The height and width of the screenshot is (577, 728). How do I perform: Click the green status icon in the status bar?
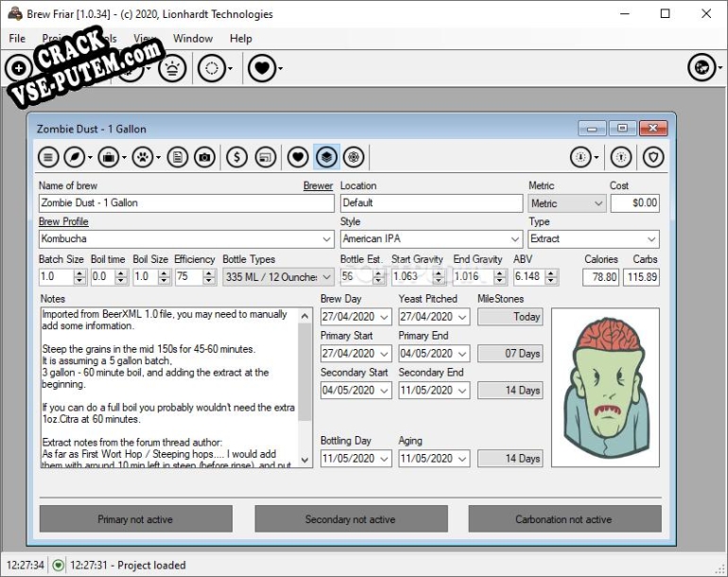coord(58,566)
